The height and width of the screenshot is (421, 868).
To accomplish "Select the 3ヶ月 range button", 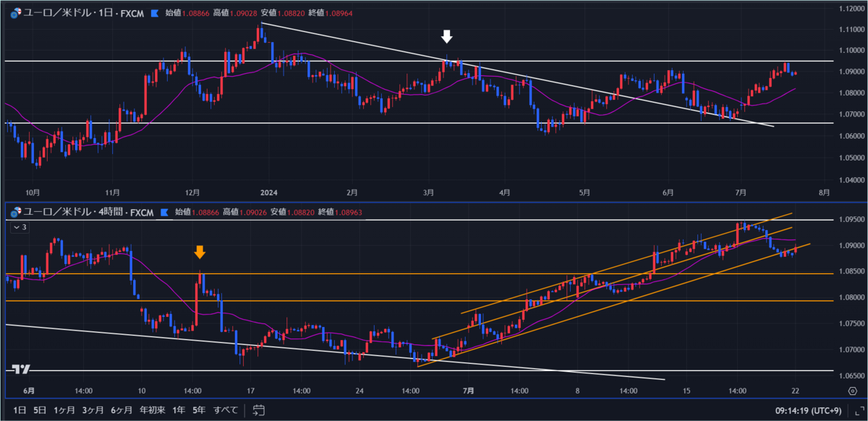I will pos(92,410).
